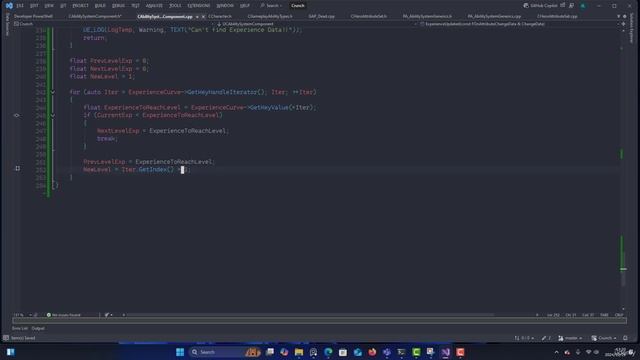Open the Test menu

tap(136, 6)
